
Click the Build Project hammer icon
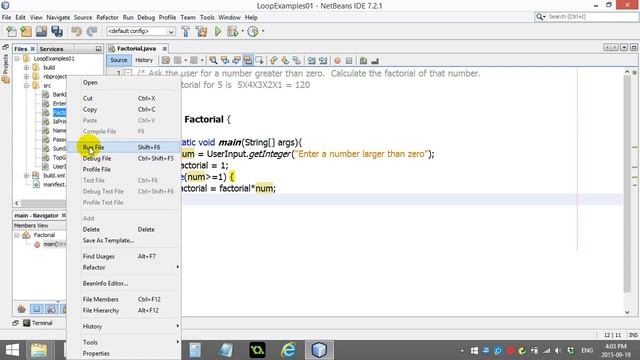pos(186,31)
